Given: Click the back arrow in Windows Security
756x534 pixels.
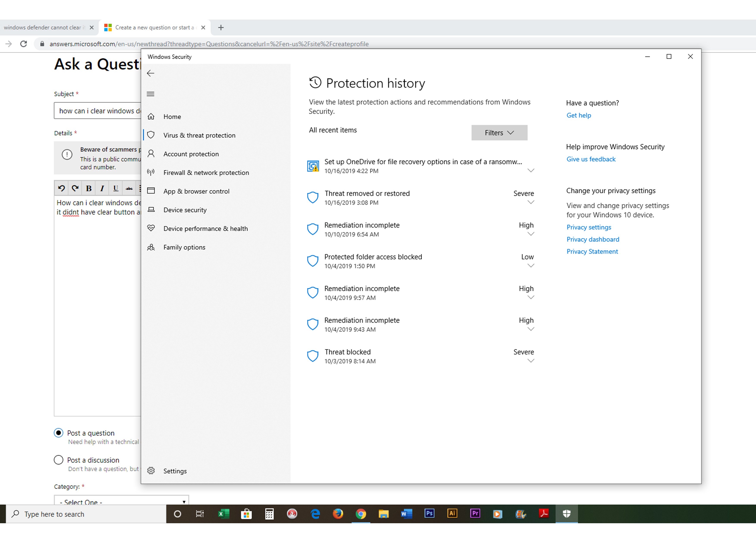Looking at the screenshot, I should tap(150, 73).
